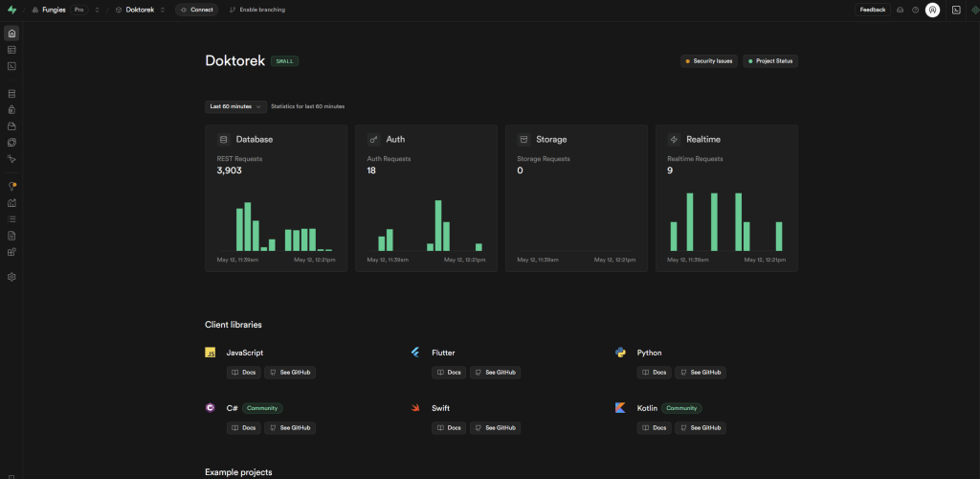Click the Community badge next to C#
The image size is (980, 479).
pyautogui.click(x=262, y=408)
